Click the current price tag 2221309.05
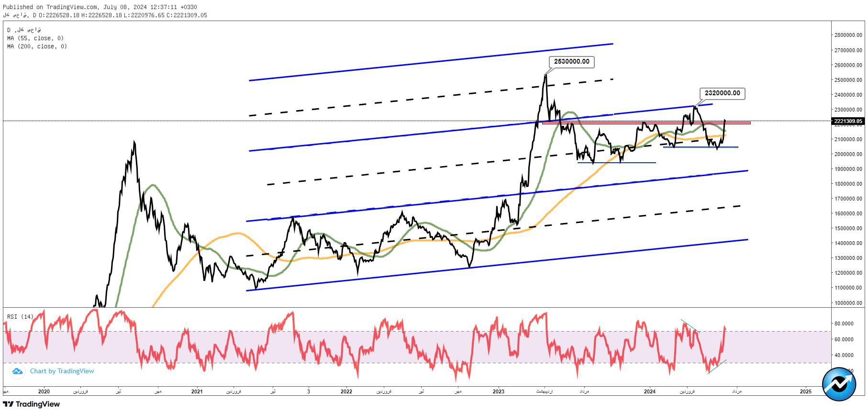Screen dimensions: 868x413 pos(848,121)
